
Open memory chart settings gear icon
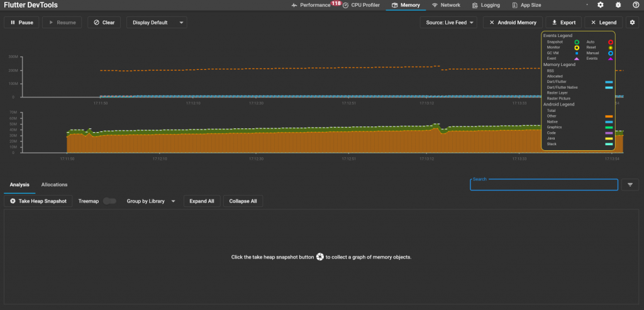coord(633,23)
